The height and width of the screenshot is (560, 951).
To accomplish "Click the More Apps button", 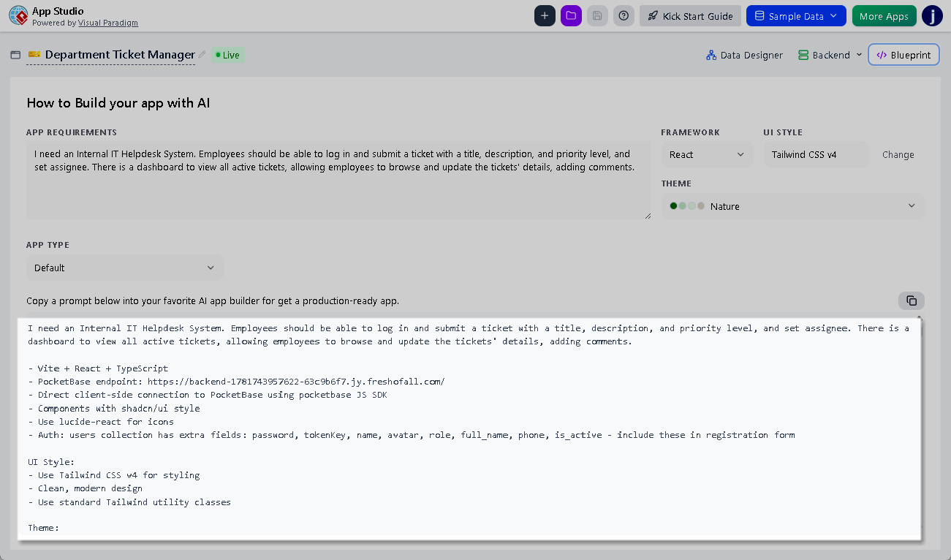I will tap(884, 15).
